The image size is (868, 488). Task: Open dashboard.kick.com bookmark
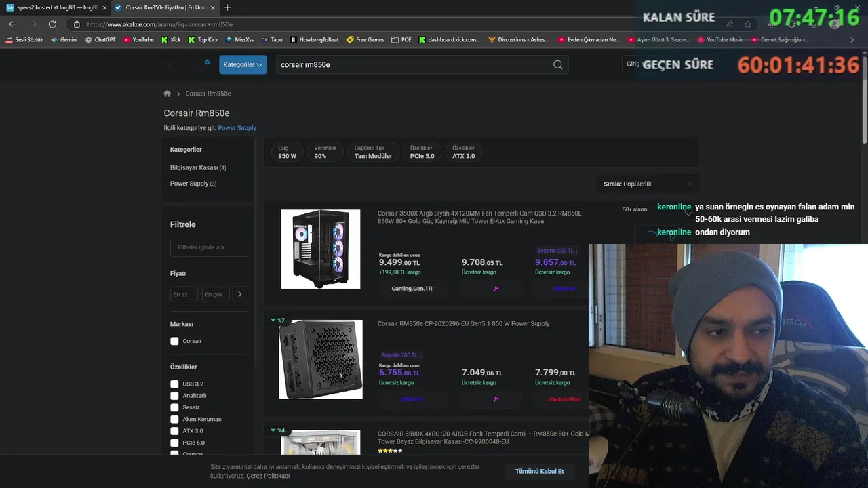449,40
